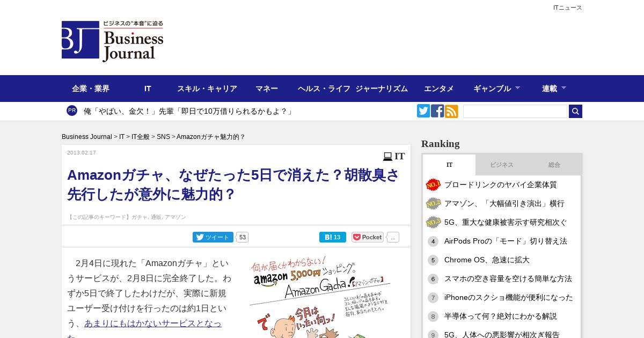Click the ガチャ keyword tag
644x338 pixels.
click(x=139, y=217)
